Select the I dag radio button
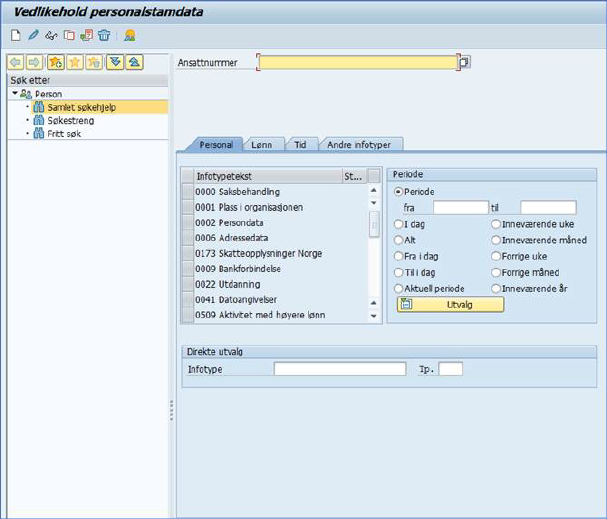607x519 pixels. click(x=398, y=224)
